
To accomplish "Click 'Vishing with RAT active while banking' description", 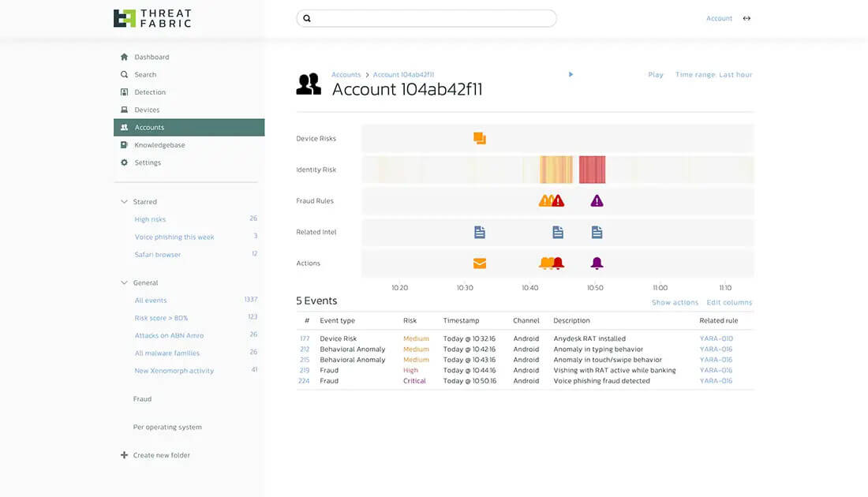I will point(615,370).
